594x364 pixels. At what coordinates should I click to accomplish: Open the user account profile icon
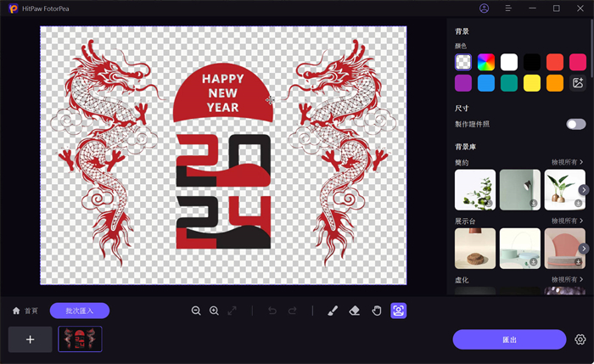coord(485,8)
